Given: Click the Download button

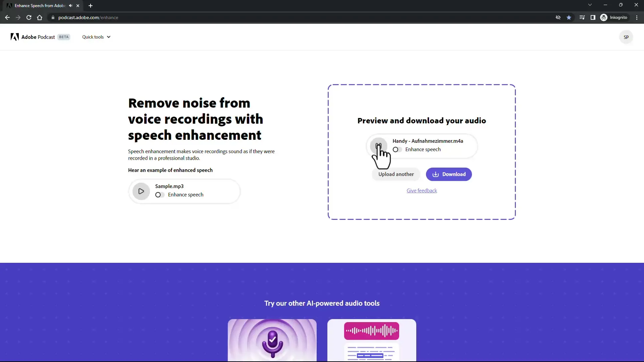Looking at the screenshot, I should point(448,174).
